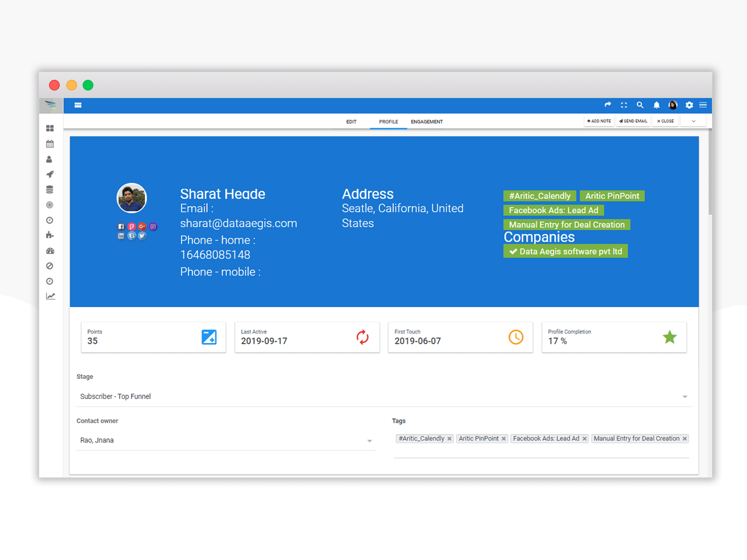Open contact's Facebook social icon
Image resolution: width=747 pixels, height=560 pixels.
click(x=121, y=226)
